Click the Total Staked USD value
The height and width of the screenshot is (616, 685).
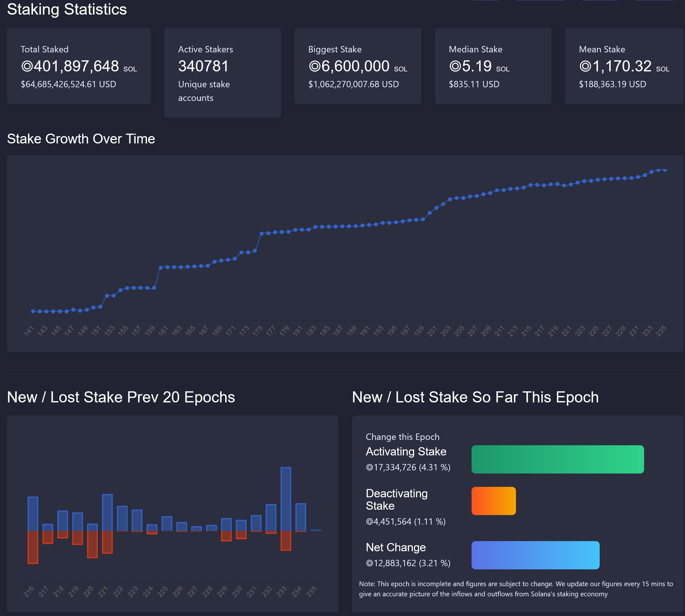point(68,84)
